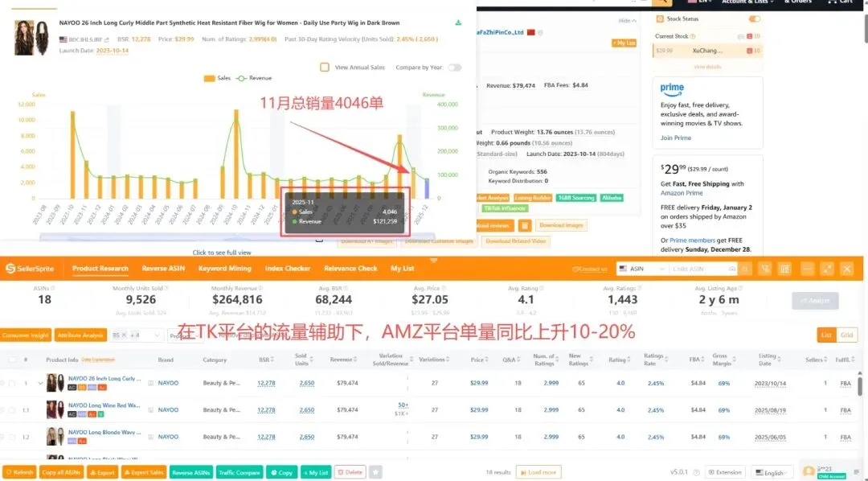Enable the Compare by Year switch
Viewport: 868px width, 481px height.
click(454, 68)
